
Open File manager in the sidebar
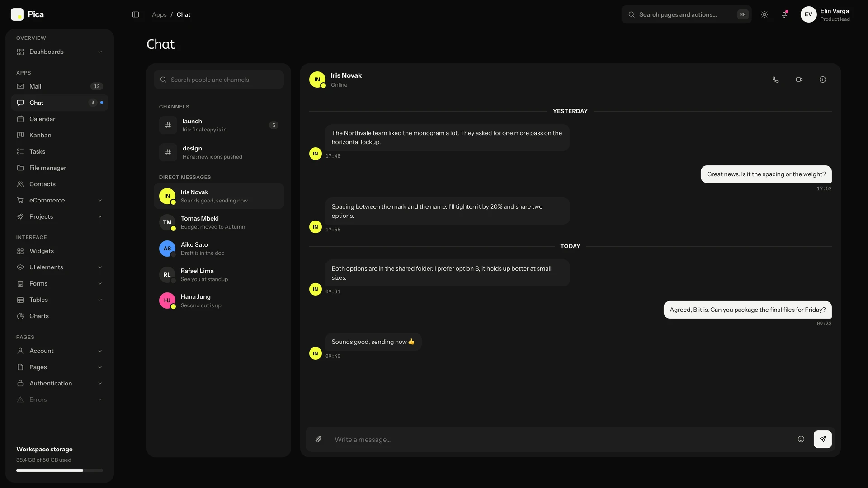[x=60, y=168]
